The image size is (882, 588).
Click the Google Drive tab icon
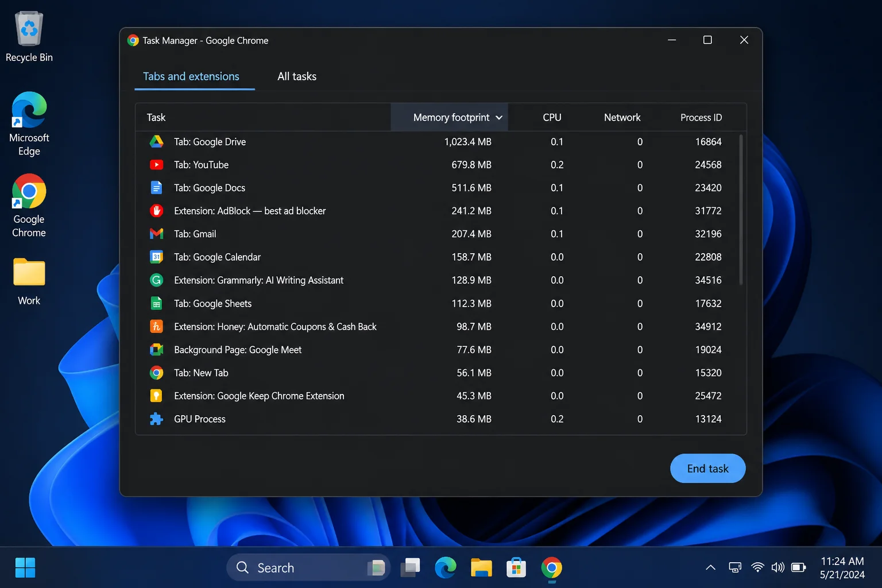(156, 142)
